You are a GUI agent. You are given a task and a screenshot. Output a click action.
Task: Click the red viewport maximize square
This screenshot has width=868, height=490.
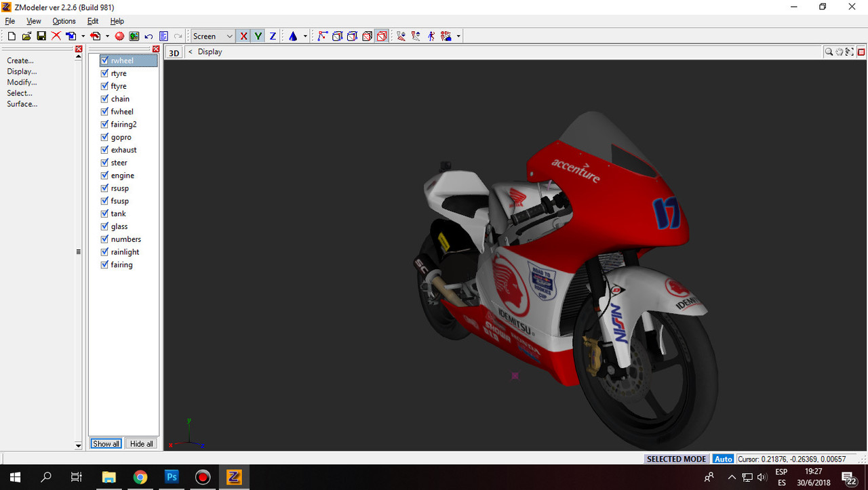click(x=861, y=52)
